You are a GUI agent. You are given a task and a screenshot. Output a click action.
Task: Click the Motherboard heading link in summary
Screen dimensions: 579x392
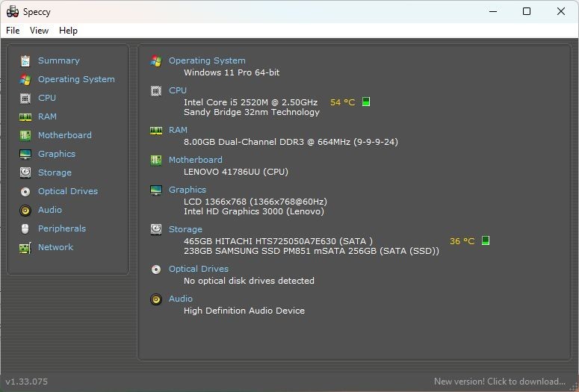pyautogui.click(x=195, y=160)
